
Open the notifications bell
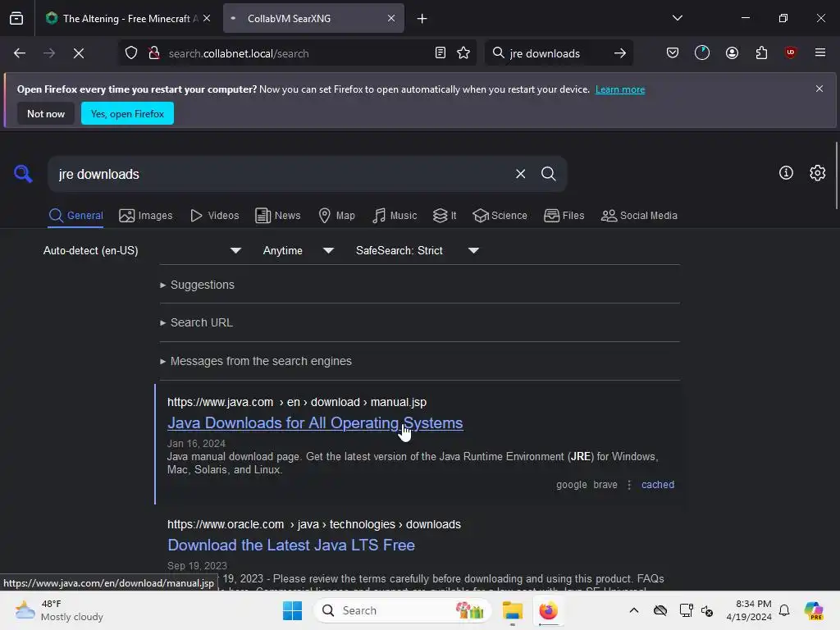coord(783,610)
